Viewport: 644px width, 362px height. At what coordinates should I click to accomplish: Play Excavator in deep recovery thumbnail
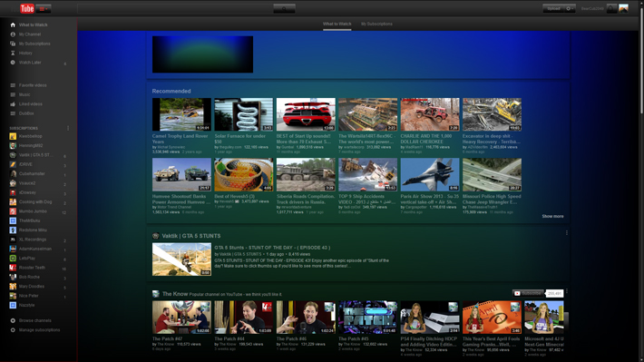(x=492, y=114)
